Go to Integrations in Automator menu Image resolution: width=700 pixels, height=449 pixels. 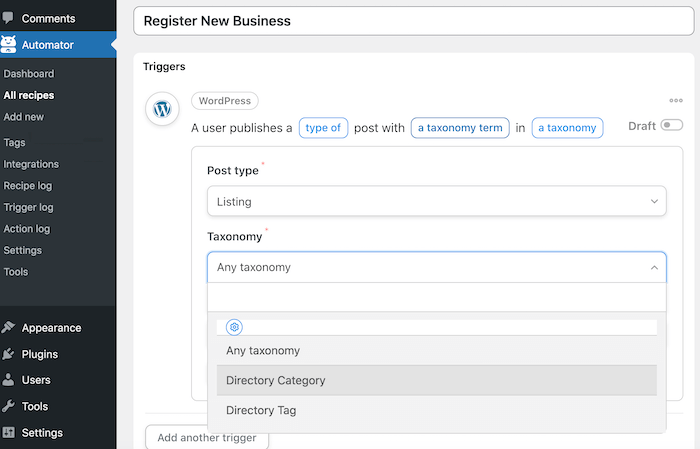[31, 164]
